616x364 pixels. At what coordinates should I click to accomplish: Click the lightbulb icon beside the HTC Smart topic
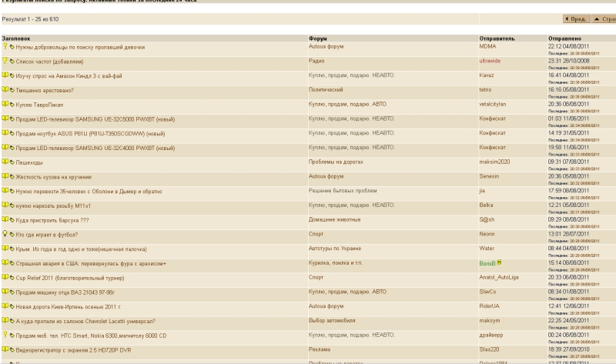click(x=5, y=335)
